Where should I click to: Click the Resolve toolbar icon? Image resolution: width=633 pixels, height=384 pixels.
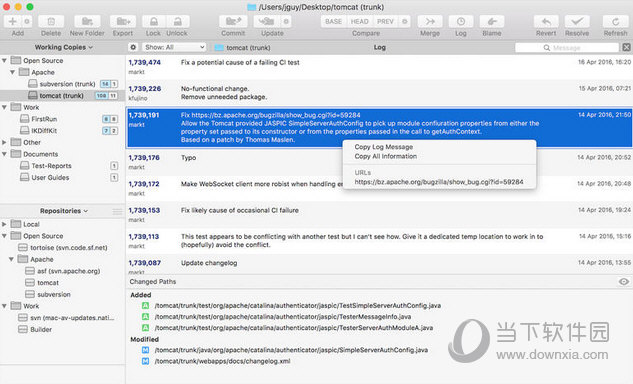click(x=577, y=21)
